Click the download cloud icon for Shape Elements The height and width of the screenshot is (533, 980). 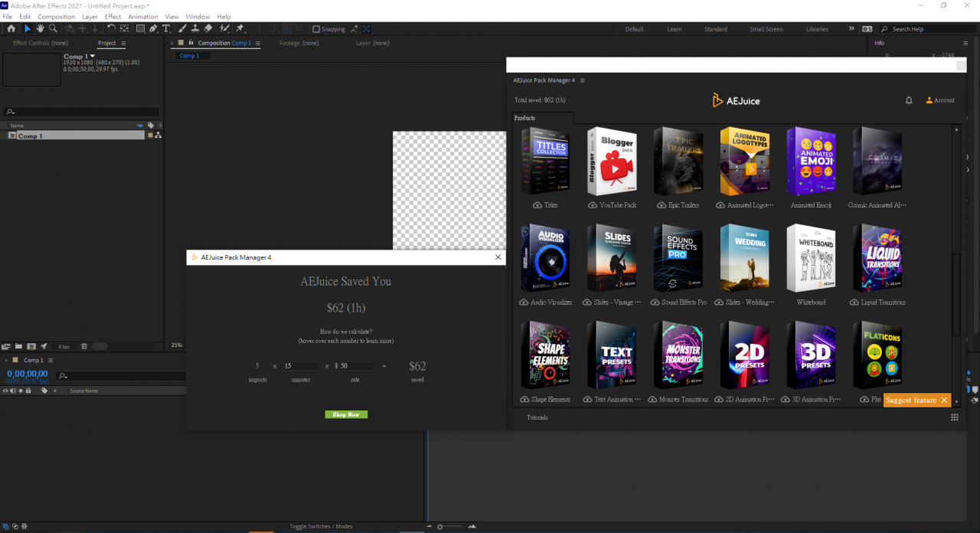pos(524,400)
